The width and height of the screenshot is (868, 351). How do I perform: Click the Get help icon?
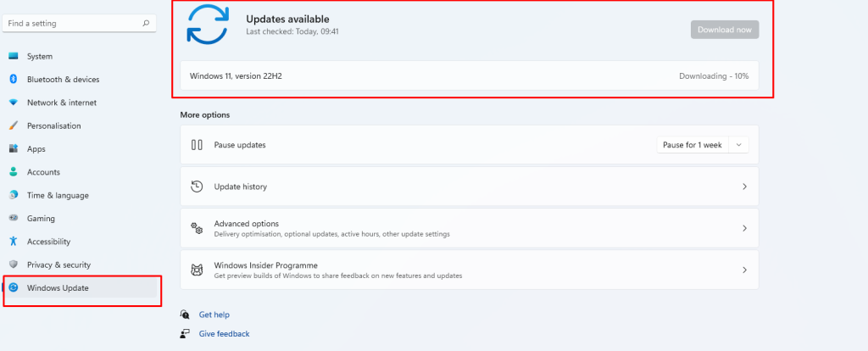click(x=185, y=315)
